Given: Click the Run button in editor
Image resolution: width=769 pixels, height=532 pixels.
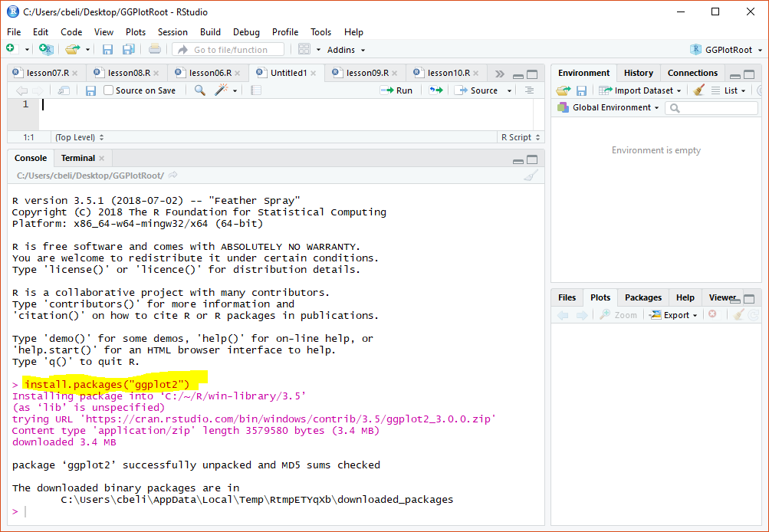Looking at the screenshot, I should point(396,90).
